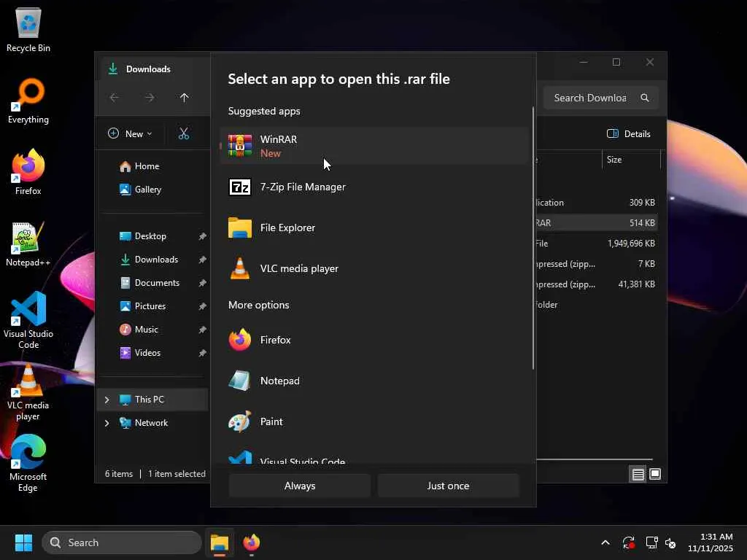Open Firefox from the taskbar
The image size is (747, 560).
pos(252,542)
